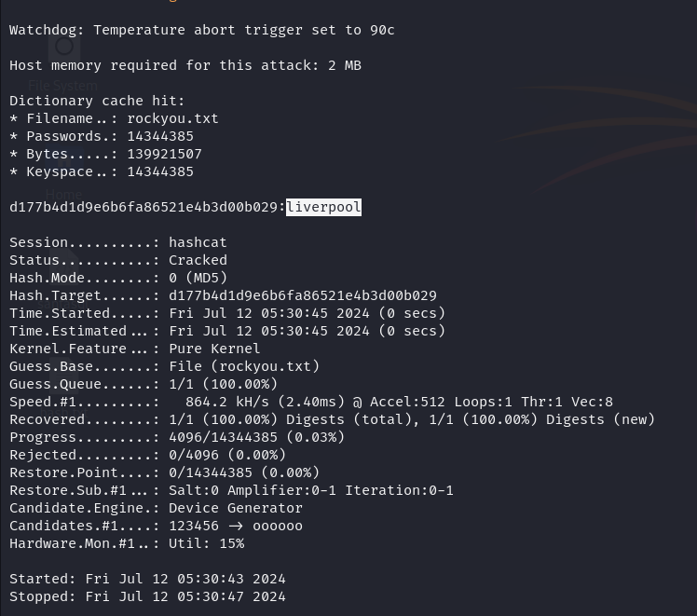Click the Stopped timestamp at the bottom

pos(184,596)
